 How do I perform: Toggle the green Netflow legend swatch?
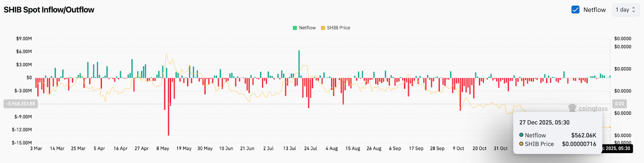tap(295, 28)
